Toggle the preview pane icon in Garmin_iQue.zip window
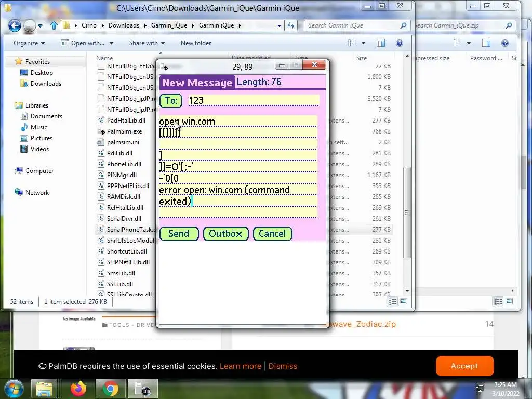Screen dimensions: 532x399 point(486,43)
